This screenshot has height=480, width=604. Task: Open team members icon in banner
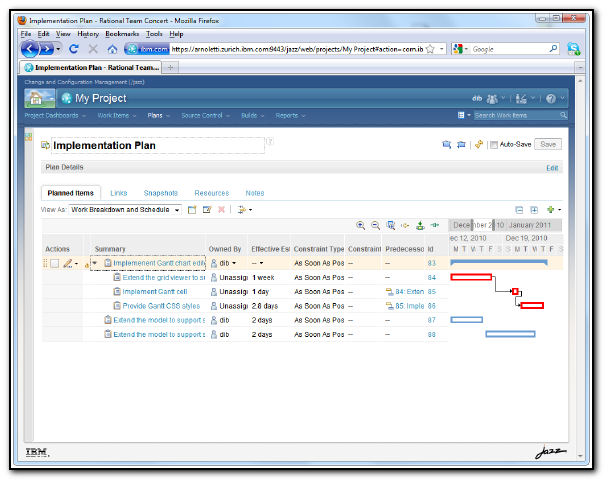[x=492, y=99]
